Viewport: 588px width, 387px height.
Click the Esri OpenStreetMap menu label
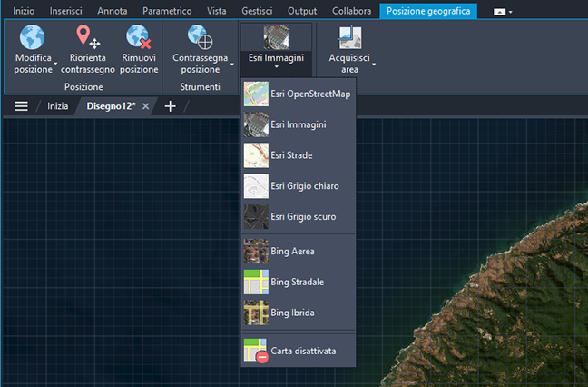311,94
